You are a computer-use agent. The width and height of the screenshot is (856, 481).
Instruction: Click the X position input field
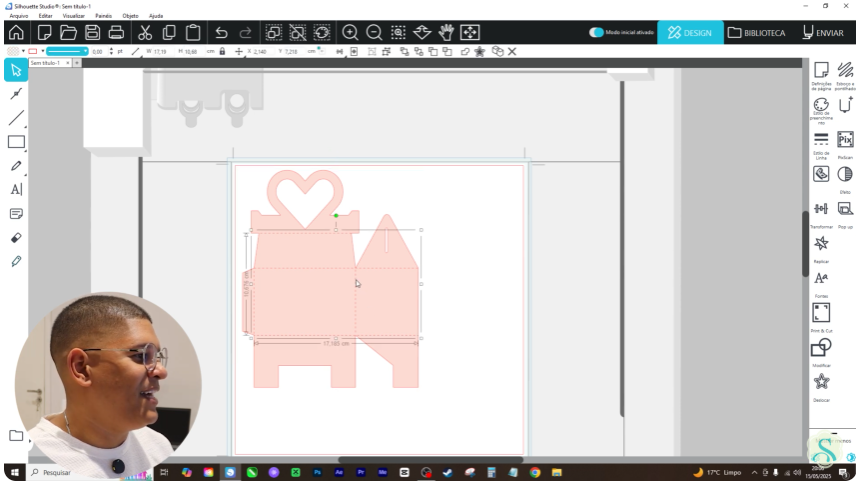[262, 51]
